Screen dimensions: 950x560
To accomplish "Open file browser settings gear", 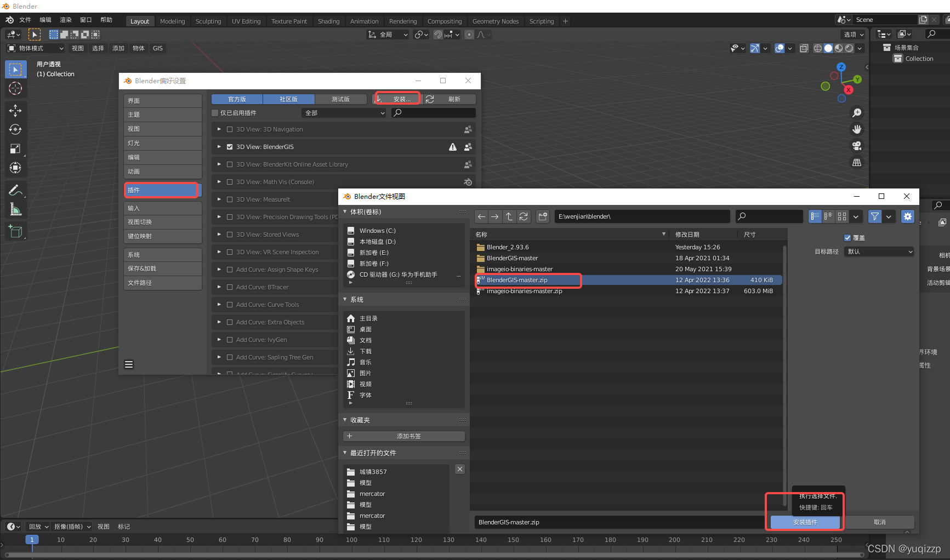I will (908, 216).
